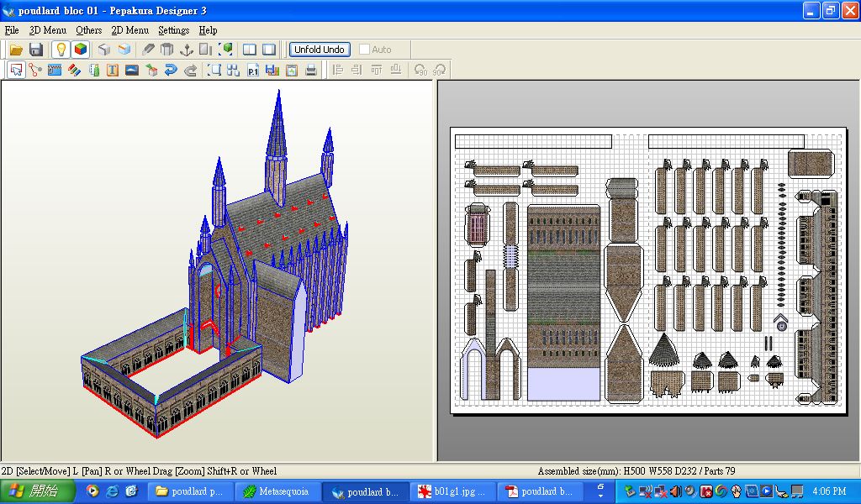Image resolution: width=861 pixels, height=504 pixels.
Task: Click the knife cut edges tool icon
Action: tap(148, 50)
